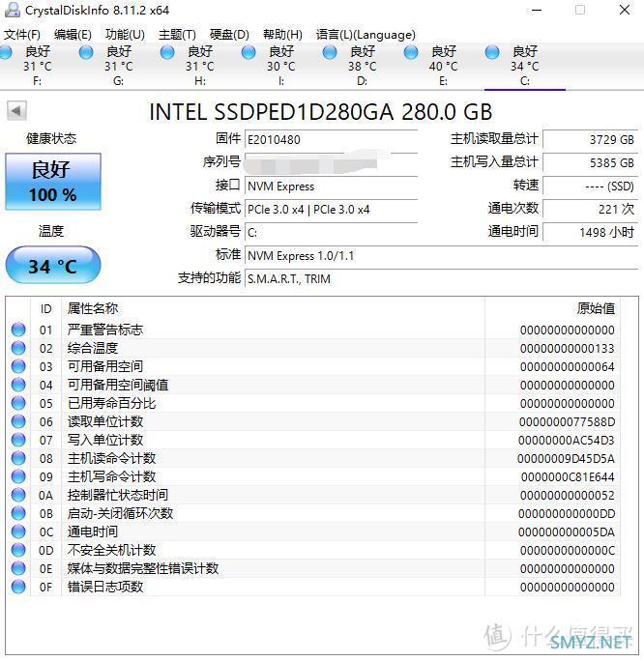This screenshot has width=644, height=661.
Task: Switch to the D: drive tab
Action: point(363,66)
